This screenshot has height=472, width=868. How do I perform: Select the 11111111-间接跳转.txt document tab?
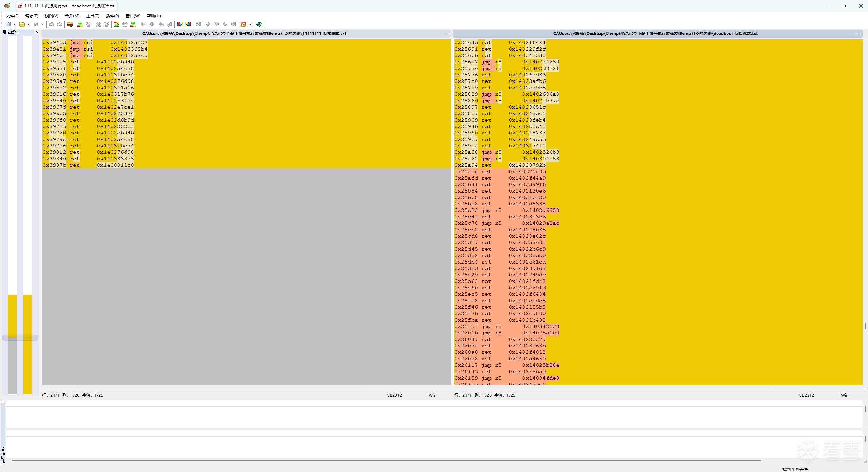click(x=67, y=6)
